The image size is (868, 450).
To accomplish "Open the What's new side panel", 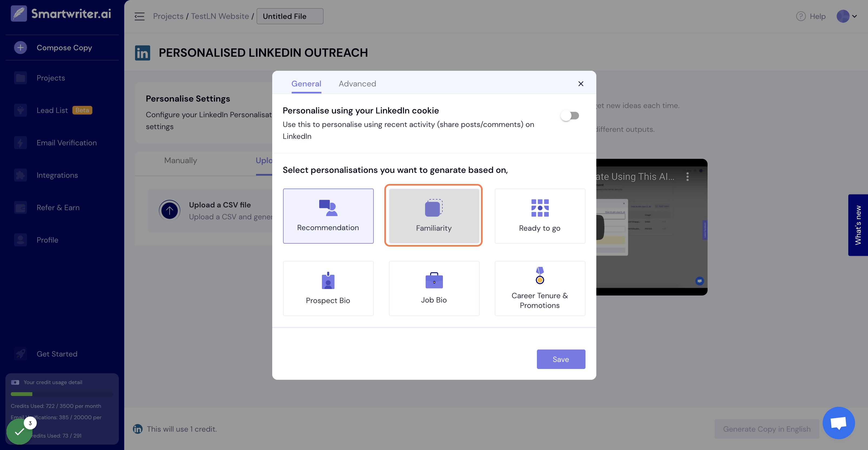I will 858,225.
